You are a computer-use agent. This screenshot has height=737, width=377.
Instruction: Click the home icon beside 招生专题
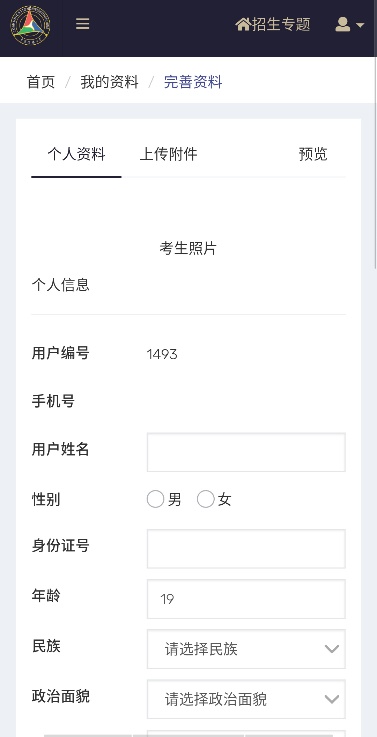coord(243,24)
